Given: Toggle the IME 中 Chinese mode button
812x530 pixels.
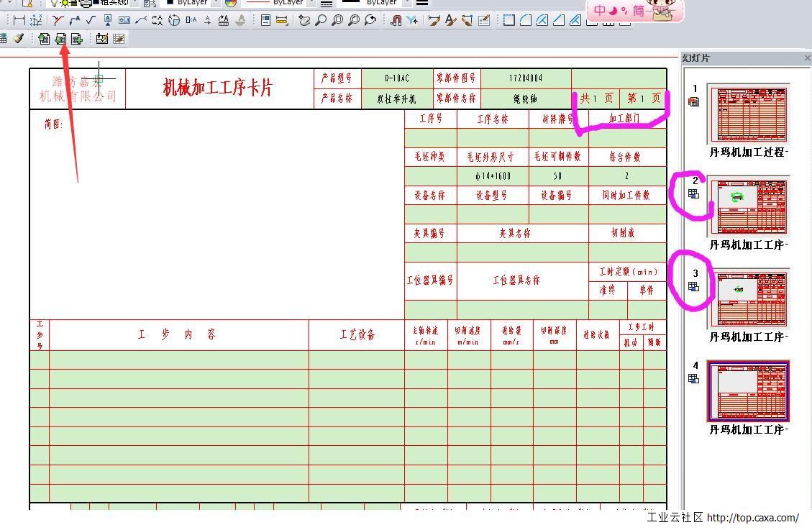Looking at the screenshot, I should click(x=600, y=10).
